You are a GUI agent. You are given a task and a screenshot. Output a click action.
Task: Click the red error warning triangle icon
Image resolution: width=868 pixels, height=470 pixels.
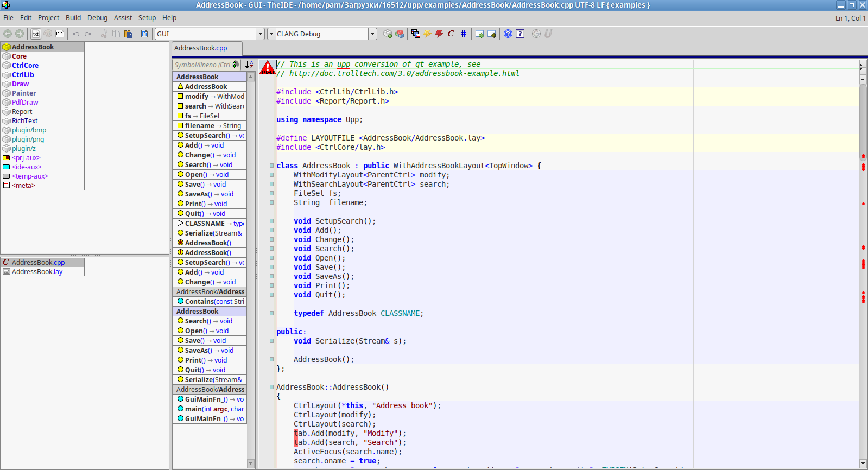tap(268, 68)
